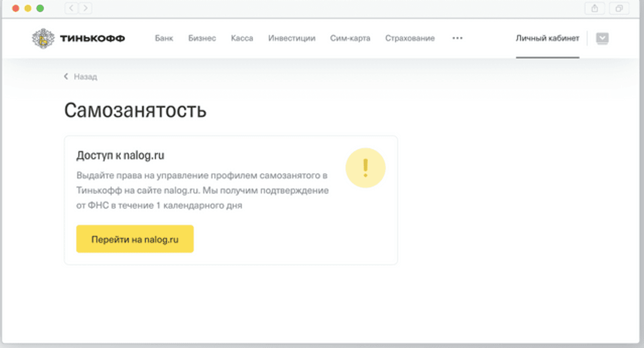Open Личный кабинет tab
The width and height of the screenshot is (644, 348).
[547, 38]
